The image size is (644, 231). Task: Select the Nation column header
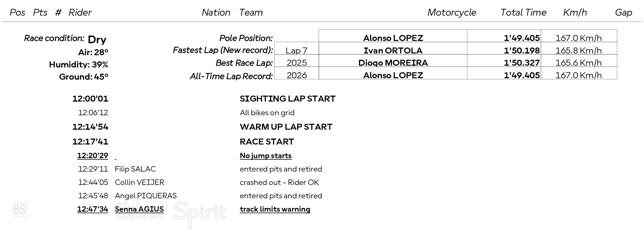(216, 13)
